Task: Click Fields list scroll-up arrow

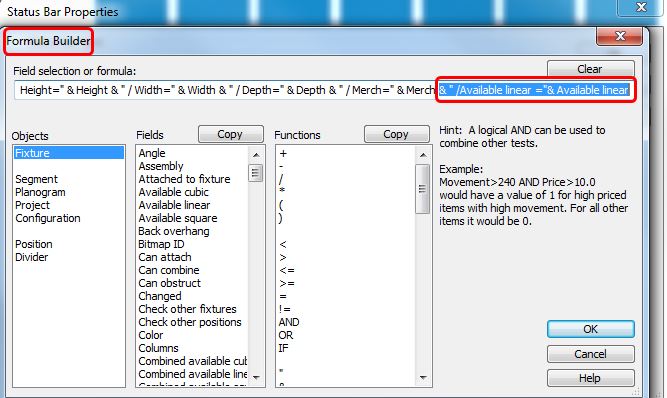Action: (256, 155)
